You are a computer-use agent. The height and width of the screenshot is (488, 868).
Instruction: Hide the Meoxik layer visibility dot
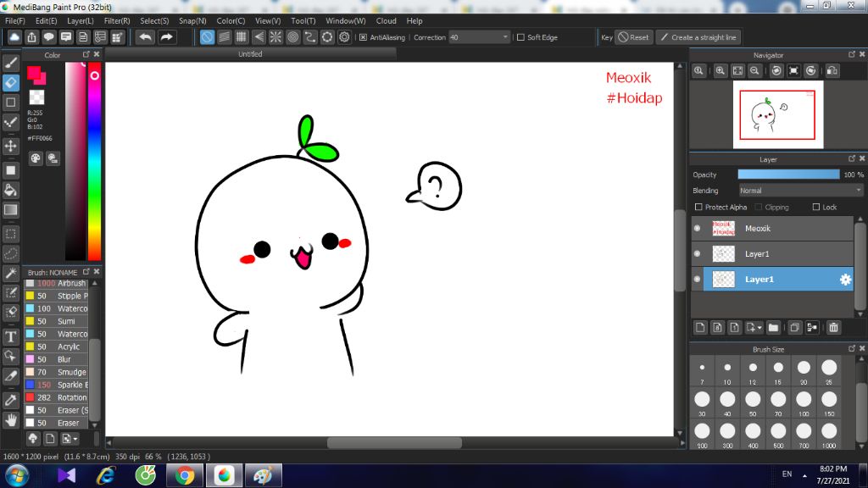698,229
